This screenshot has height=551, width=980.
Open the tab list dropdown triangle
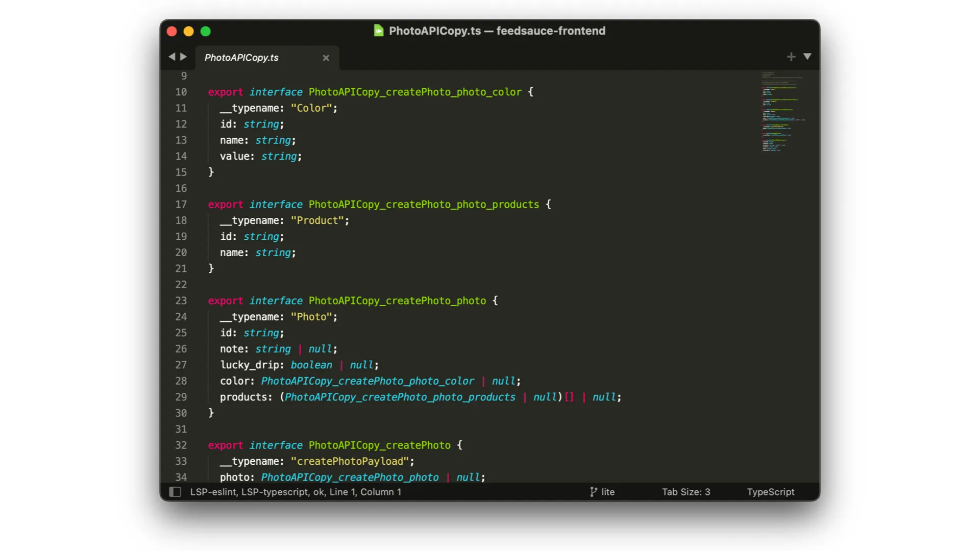coord(807,57)
